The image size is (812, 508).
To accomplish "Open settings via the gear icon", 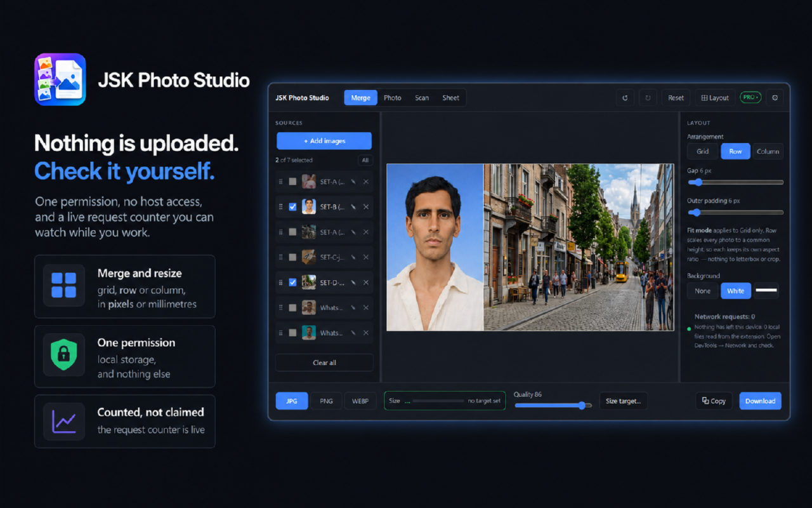I will pos(775,98).
